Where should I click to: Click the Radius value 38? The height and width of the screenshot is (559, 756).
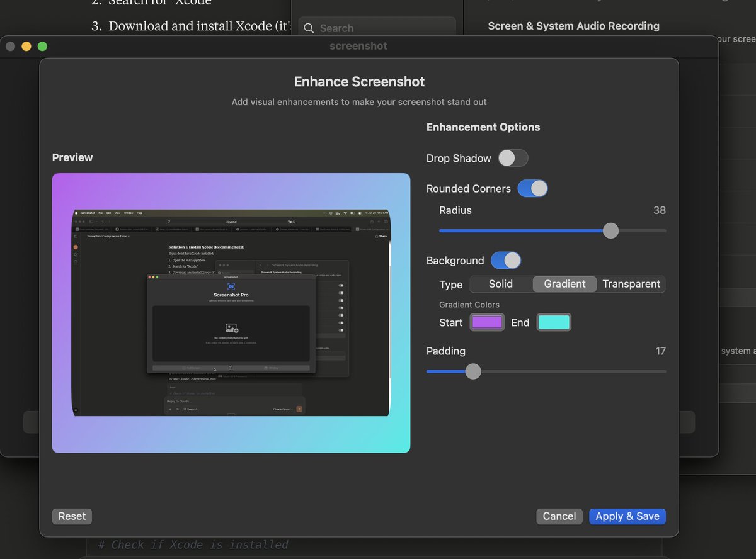pos(660,210)
